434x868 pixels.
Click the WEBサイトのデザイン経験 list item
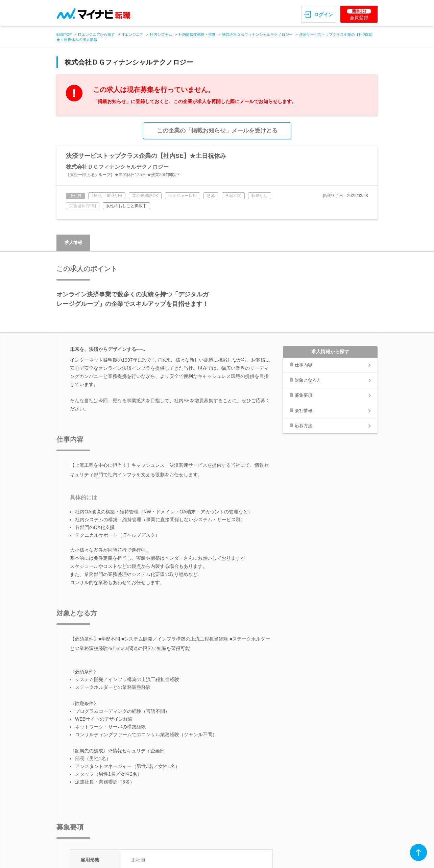click(104, 719)
